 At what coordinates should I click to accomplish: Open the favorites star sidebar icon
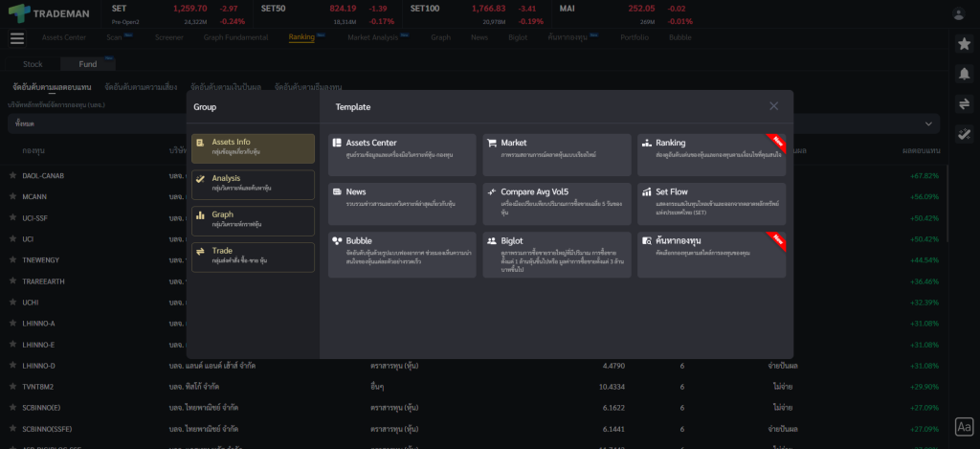point(964,44)
